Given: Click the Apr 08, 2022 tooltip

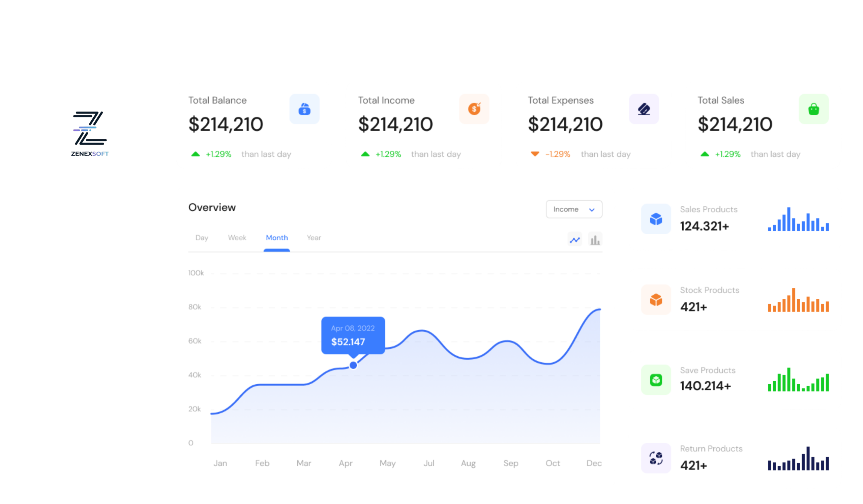Looking at the screenshot, I should pos(353,335).
